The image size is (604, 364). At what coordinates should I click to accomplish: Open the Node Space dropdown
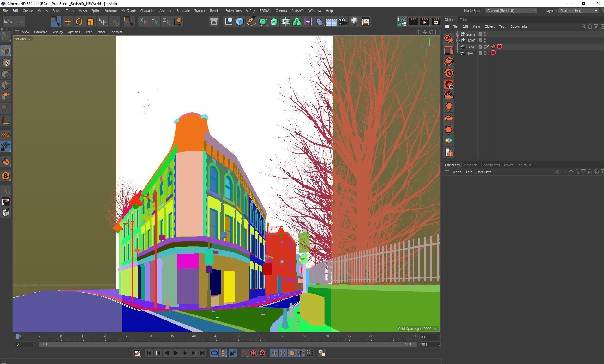point(511,11)
